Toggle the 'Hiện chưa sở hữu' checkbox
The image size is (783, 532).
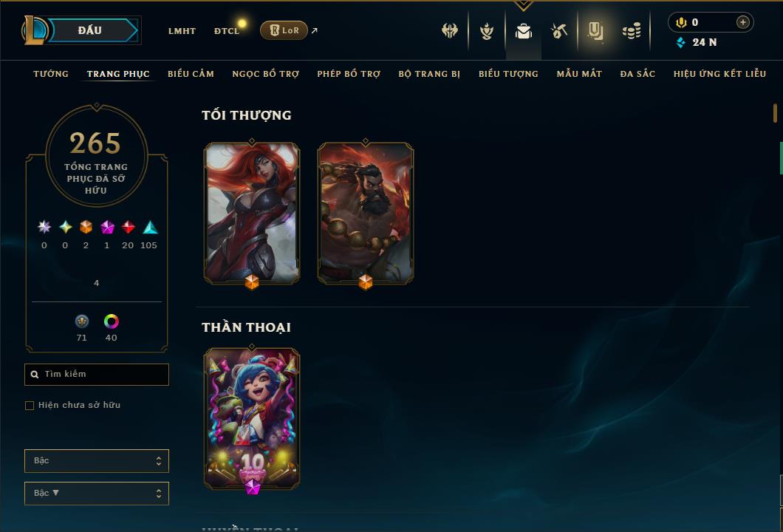click(x=30, y=405)
